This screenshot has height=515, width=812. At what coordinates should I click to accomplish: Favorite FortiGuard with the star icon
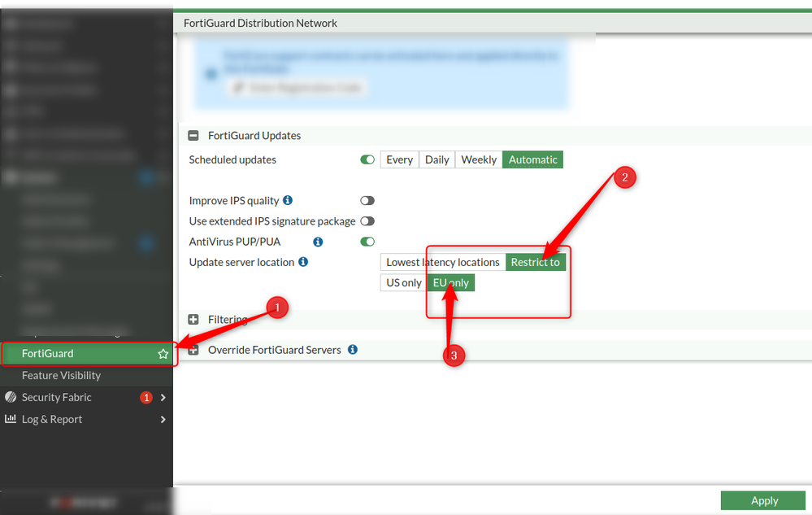click(x=163, y=354)
